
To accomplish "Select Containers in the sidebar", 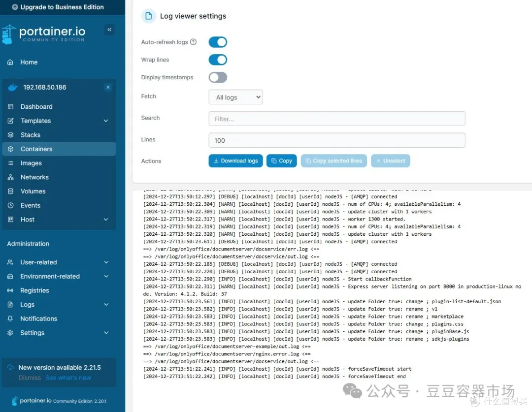I will (59, 149).
